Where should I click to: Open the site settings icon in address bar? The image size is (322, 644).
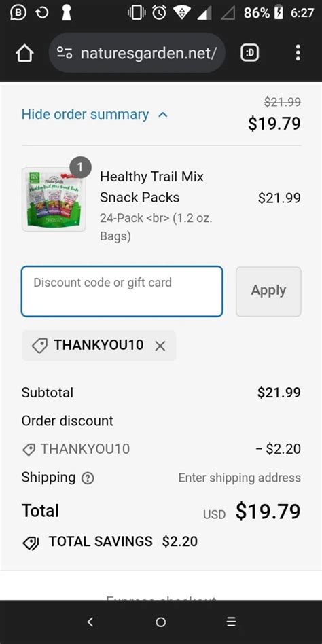65,52
